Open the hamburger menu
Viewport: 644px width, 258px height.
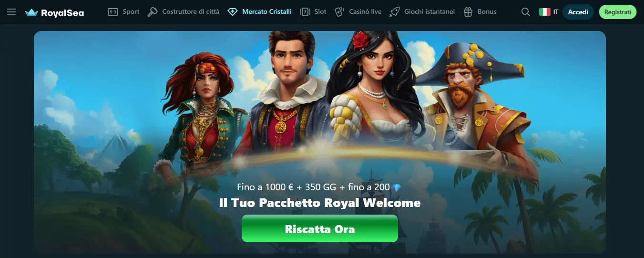point(11,12)
